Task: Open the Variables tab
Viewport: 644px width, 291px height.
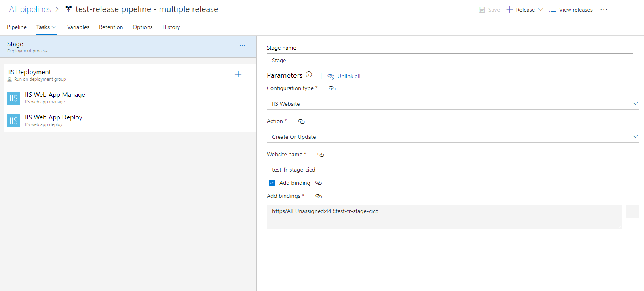Action: [78, 27]
